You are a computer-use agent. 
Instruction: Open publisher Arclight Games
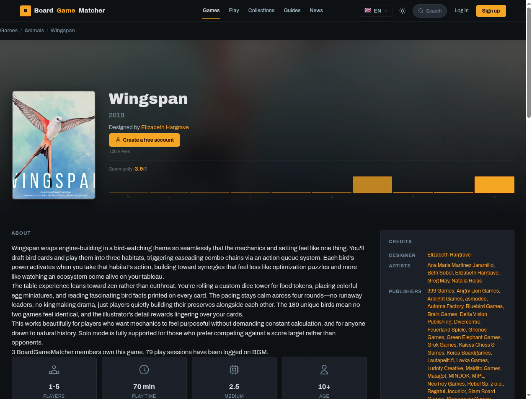coord(445,299)
